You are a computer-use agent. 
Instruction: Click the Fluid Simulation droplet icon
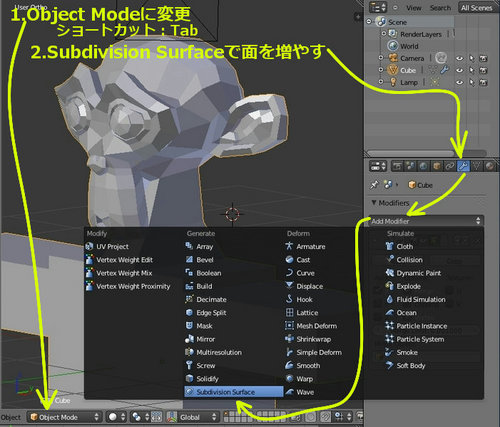pos(389,299)
